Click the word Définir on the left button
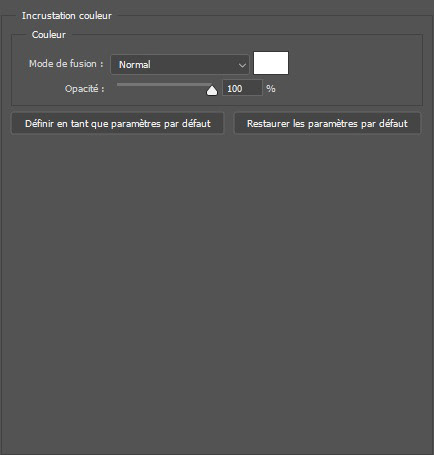 pos(39,124)
